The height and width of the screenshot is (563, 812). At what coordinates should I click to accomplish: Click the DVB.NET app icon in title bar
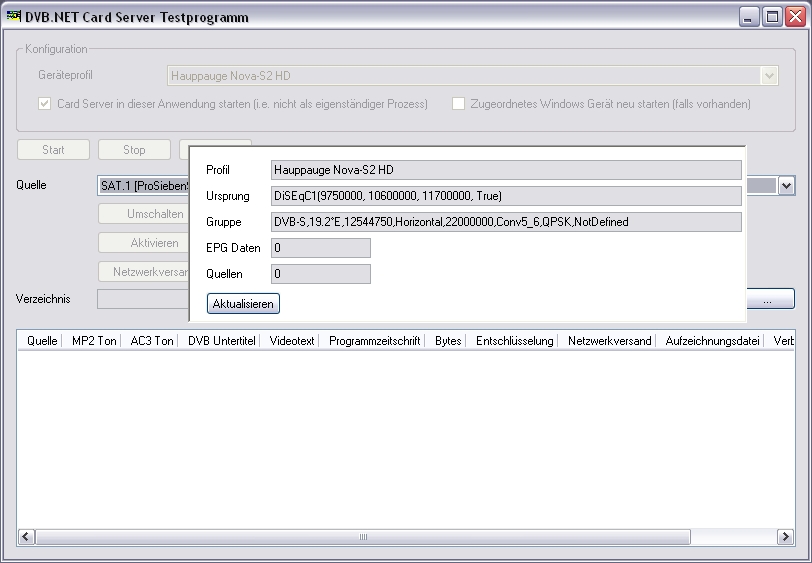click(x=14, y=17)
